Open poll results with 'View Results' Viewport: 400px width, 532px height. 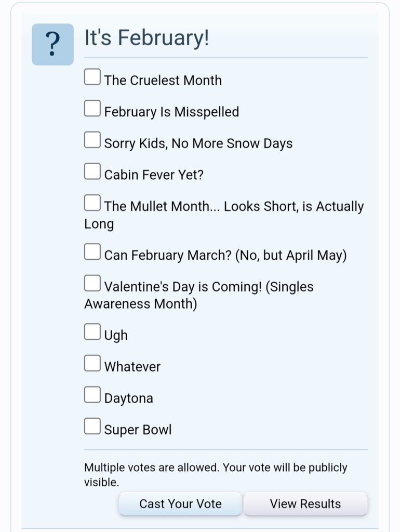click(x=305, y=504)
